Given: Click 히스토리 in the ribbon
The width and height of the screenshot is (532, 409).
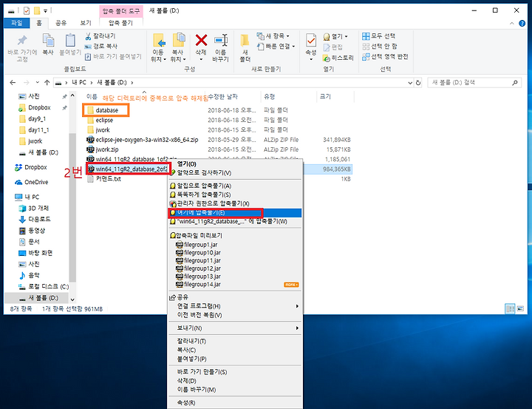Looking at the screenshot, I should tap(338, 58).
